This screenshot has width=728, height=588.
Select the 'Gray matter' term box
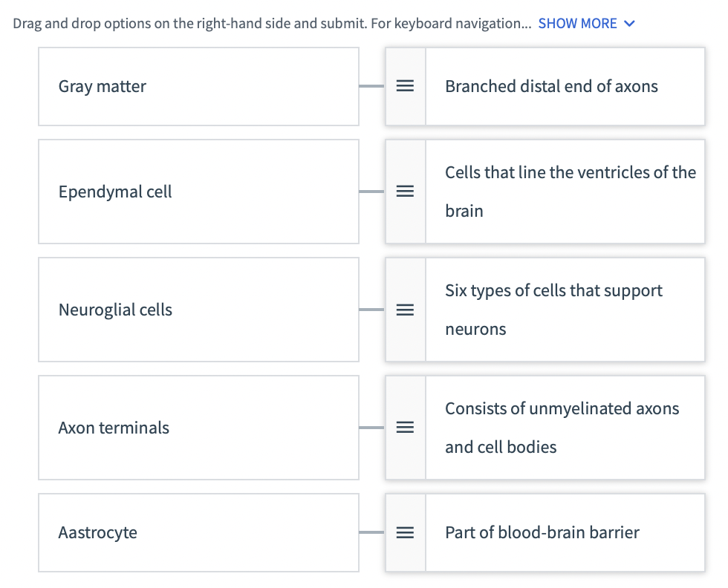(198, 86)
